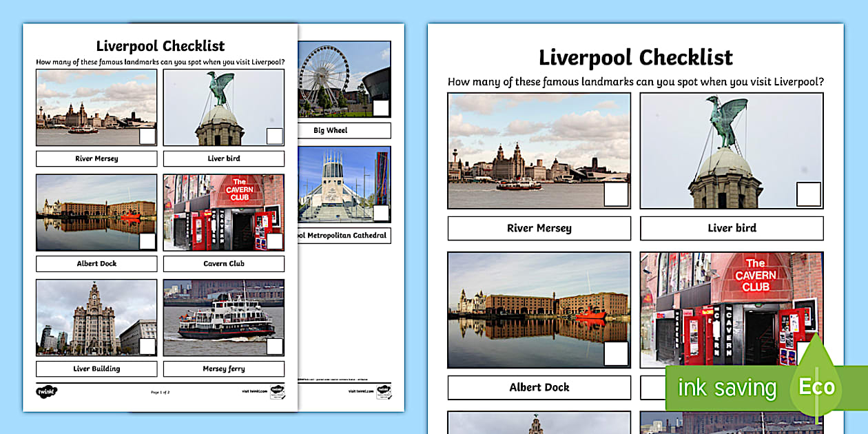The image size is (868, 434).
Task: Click the Twinkl owl logo in the footer
Action: (x=47, y=391)
